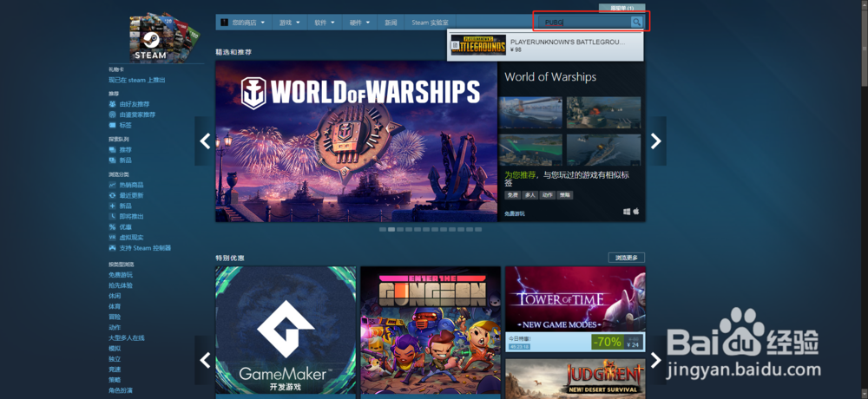The width and height of the screenshot is (868, 399).
Task: Click the 优惠 percent icon
Action: tap(112, 227)
